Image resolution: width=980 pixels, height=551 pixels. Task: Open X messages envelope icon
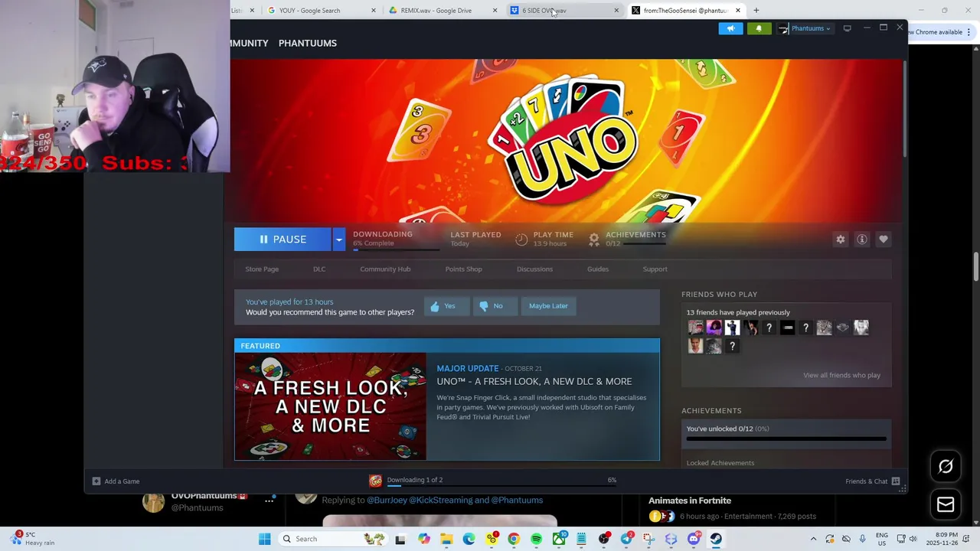(946, 504)
